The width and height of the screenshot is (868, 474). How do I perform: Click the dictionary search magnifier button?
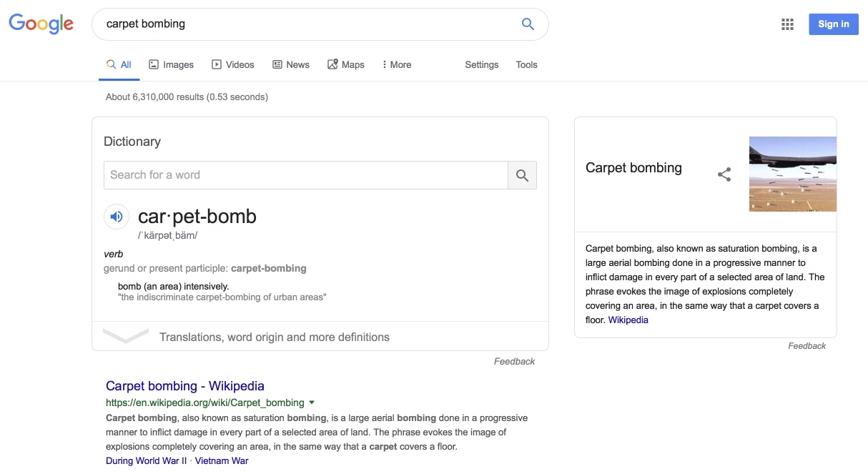(522, 175)
